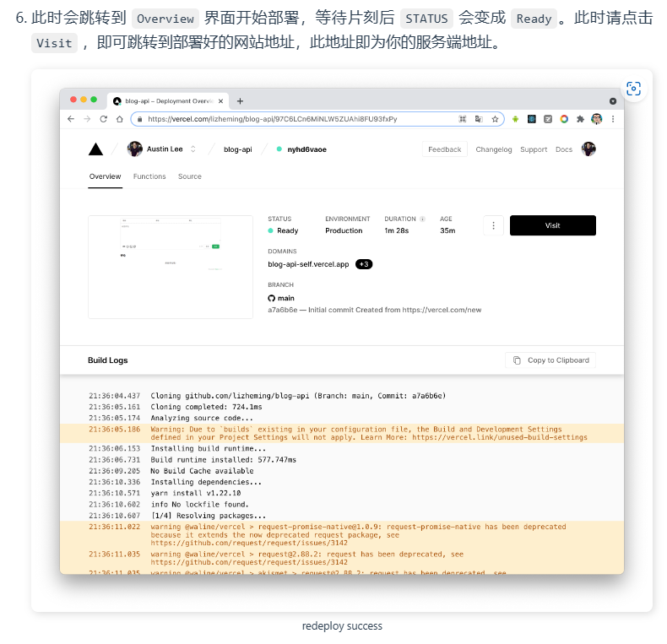Open the Support menu link
Viewport: 667px width, 644px height.
coord(534,149)
